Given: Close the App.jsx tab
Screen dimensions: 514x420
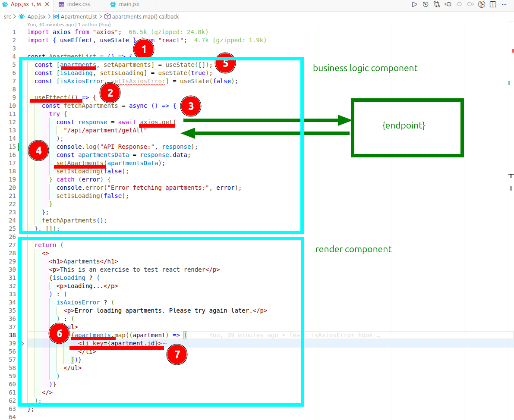Looking at the screenshot, I should pos(47,4).
